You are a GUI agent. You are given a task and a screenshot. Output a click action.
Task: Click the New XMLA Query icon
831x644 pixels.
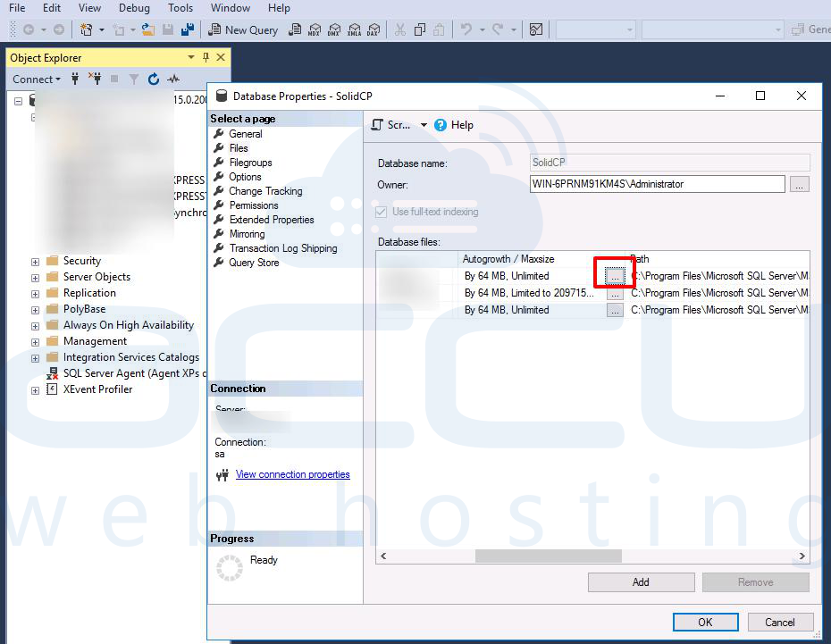click(x=354, y=29)
